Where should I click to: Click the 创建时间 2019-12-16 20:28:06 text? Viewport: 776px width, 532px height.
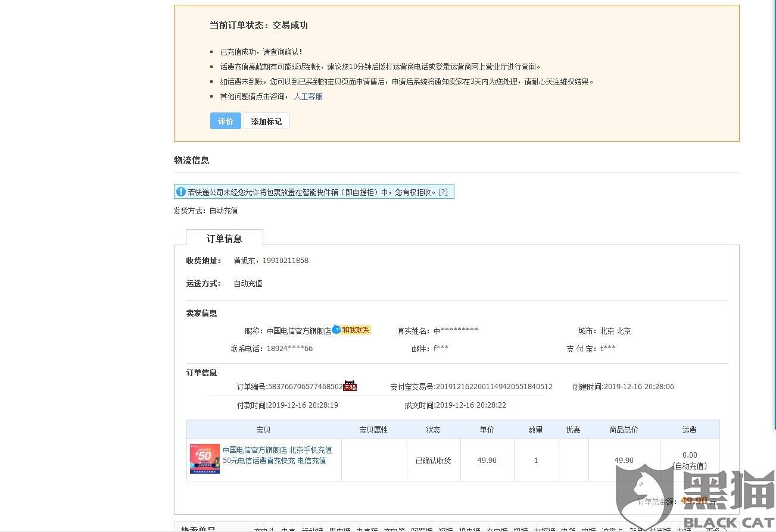(x=624, y=387)
